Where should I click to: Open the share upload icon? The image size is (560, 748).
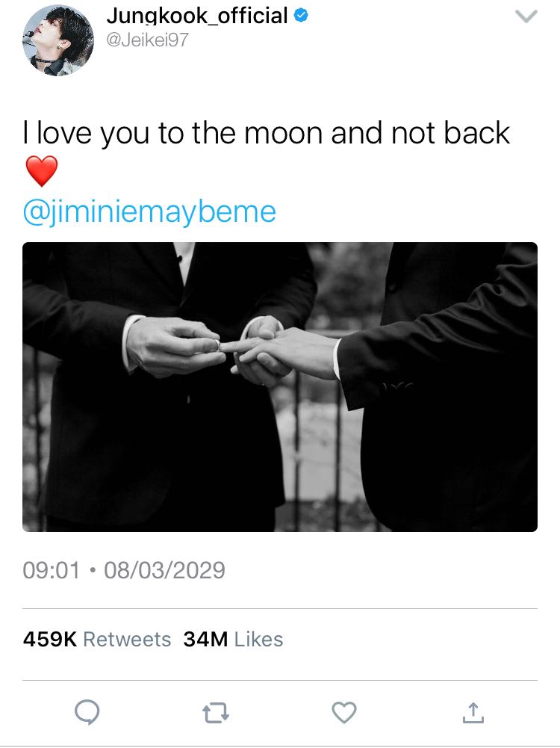pos(473,713)
